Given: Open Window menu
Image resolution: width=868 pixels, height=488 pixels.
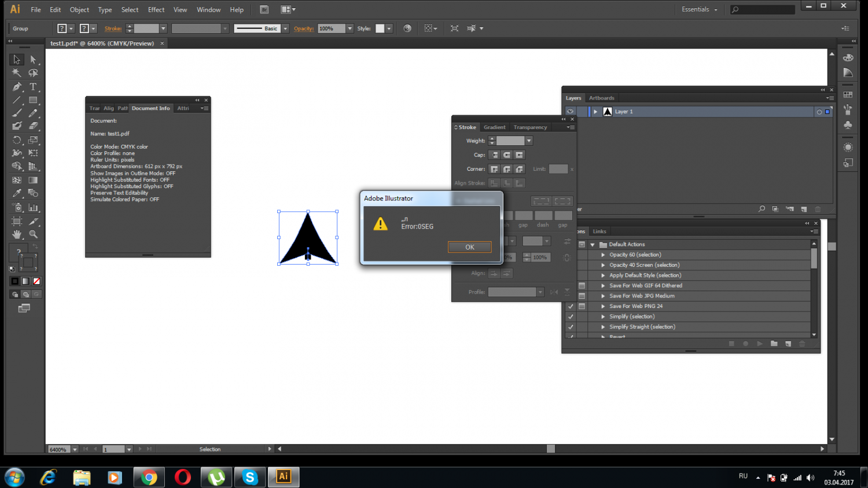Looking at the screenshot, I should [x=208, y=10].
